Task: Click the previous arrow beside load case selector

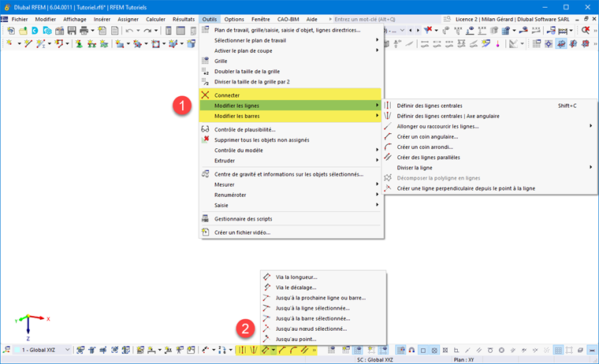Action: (411, 30)
